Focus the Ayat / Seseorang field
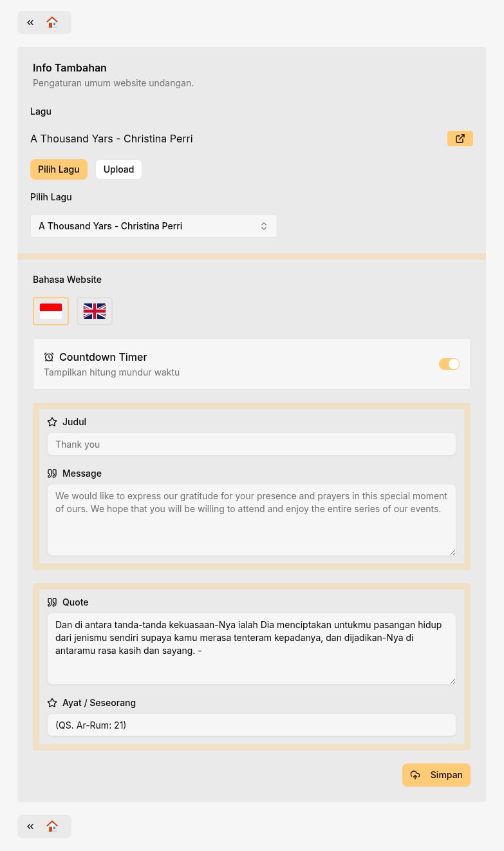 252,725
